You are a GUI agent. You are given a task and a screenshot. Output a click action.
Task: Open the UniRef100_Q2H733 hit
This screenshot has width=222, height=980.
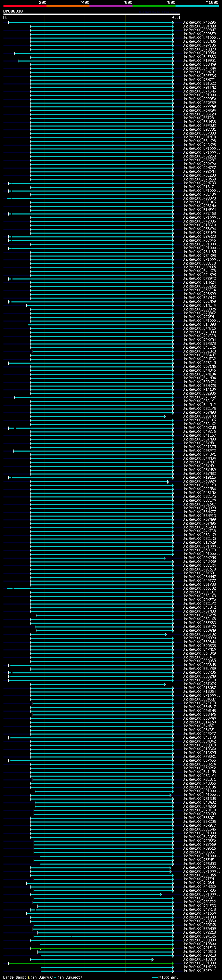[x=199, y=183]
